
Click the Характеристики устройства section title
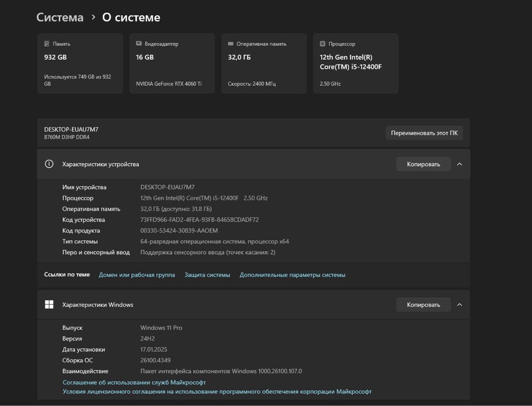click(101, 164)
